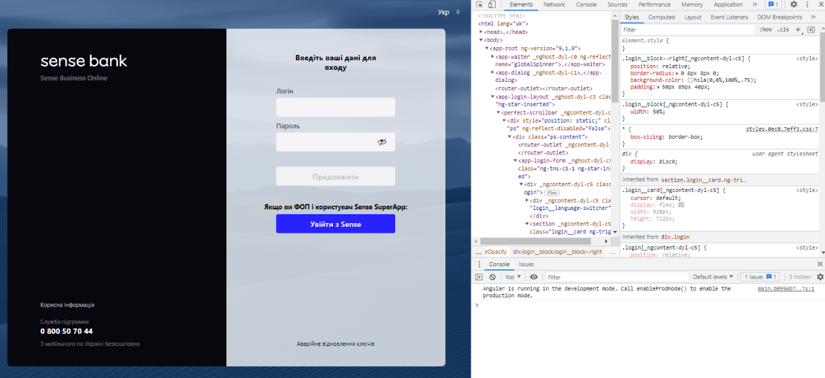The height and width of the screenshot is (378, 825).
Task: Open the console drawer three-dot menu
Action: pos(479,264)
